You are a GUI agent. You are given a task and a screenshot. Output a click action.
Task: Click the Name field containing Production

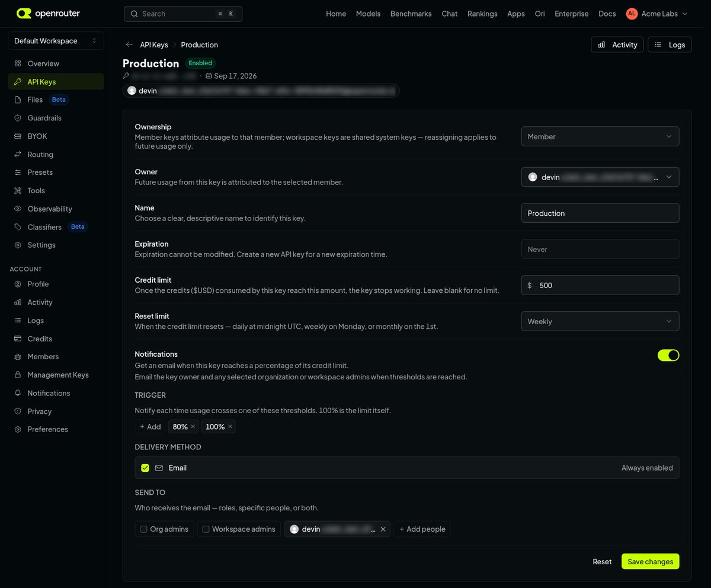[600, 213]
